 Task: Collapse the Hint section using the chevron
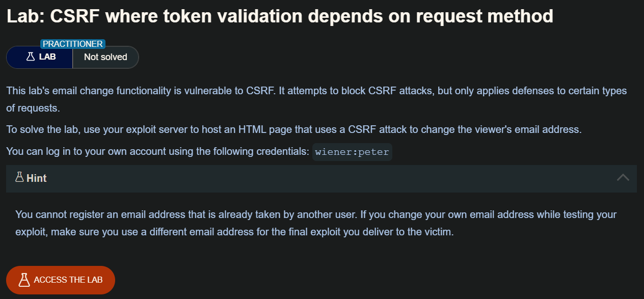coord(623,178)
